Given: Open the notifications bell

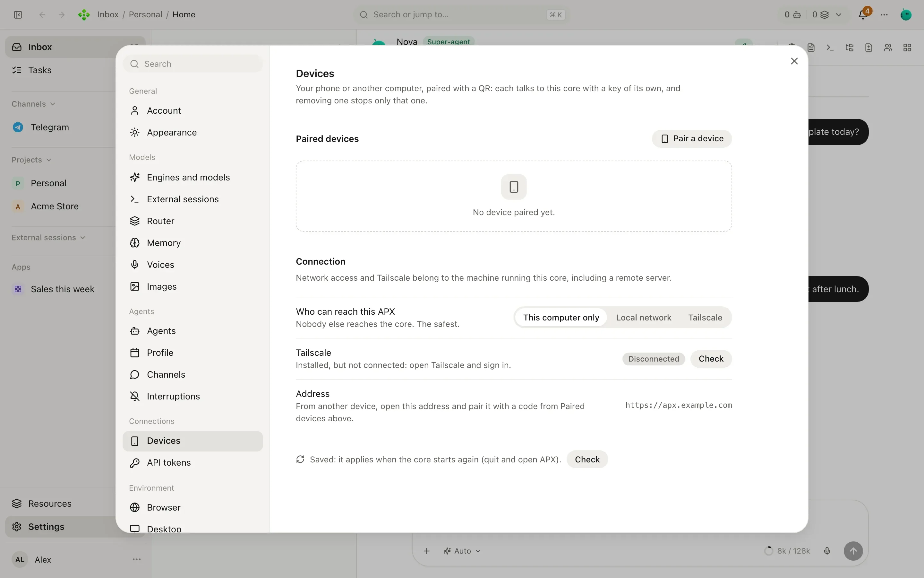Looking at the screenshot, I should pos(863,14).
